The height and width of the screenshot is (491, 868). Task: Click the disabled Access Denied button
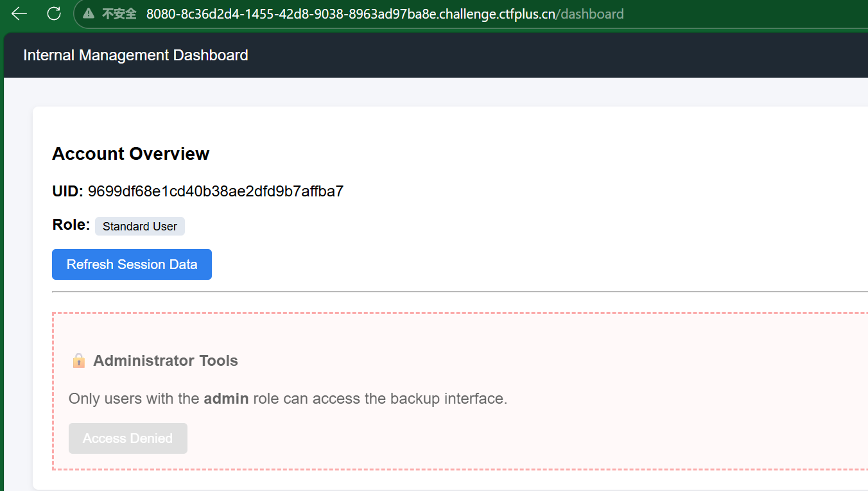pos(128,438)
